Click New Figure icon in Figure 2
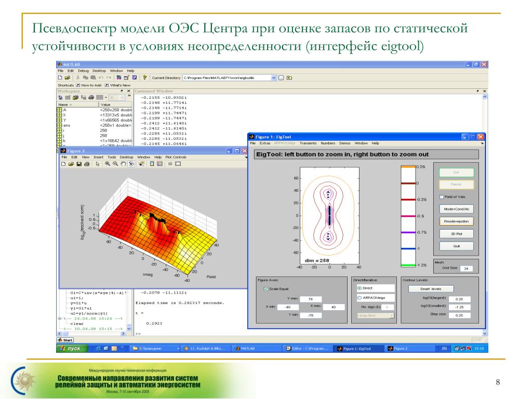Viewport: 532px width, 399px height. (x=63, y=164)
